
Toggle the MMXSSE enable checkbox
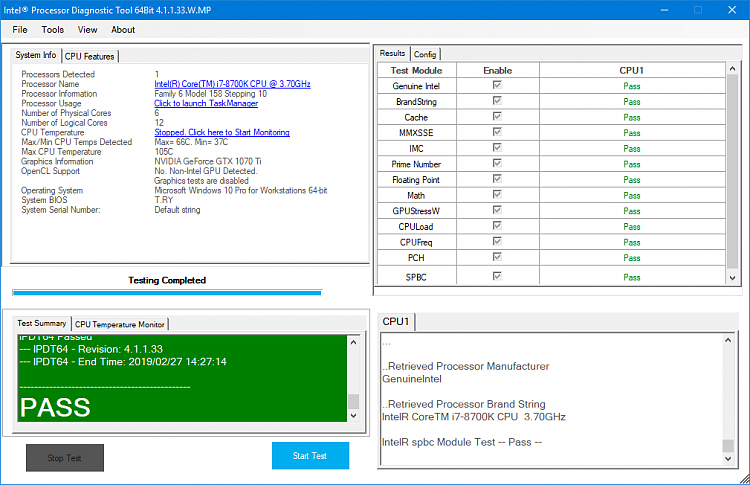[x=497, y=132]
